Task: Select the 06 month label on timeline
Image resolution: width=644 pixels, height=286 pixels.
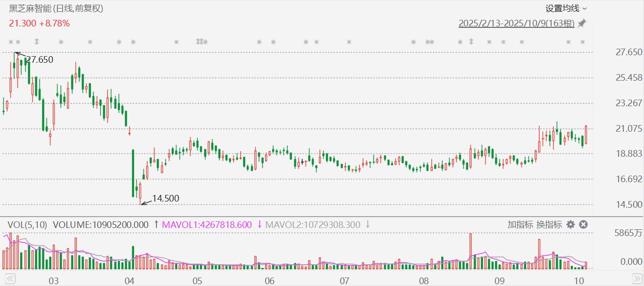Action: click(269, 281)
